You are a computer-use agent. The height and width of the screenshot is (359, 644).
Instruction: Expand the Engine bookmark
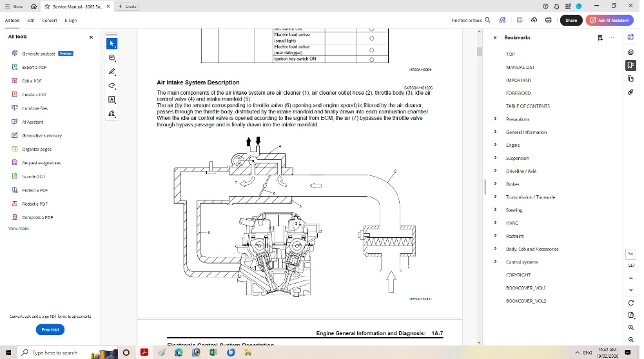(495, 145)
